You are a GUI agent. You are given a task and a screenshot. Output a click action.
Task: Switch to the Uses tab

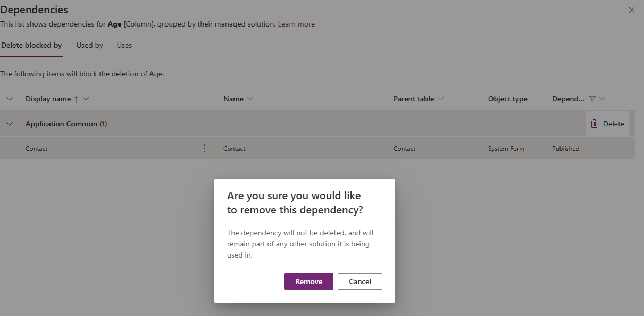pos(124,46)
